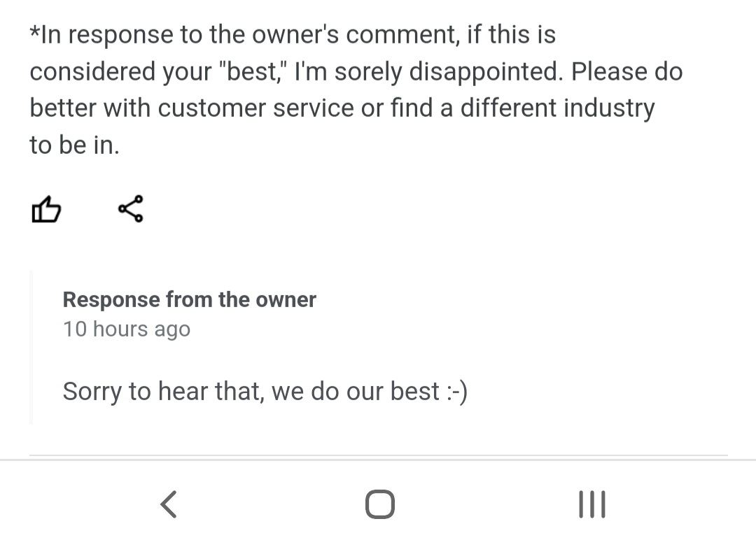Tap the thumbs-up helpful icon
The image size is (756, 547).
pyautogui.click(x=45, y=209)
